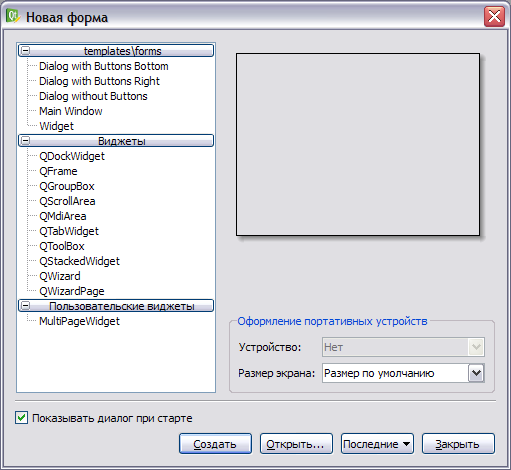Choose QStackedWidget from the widgets

coord(79,261)
